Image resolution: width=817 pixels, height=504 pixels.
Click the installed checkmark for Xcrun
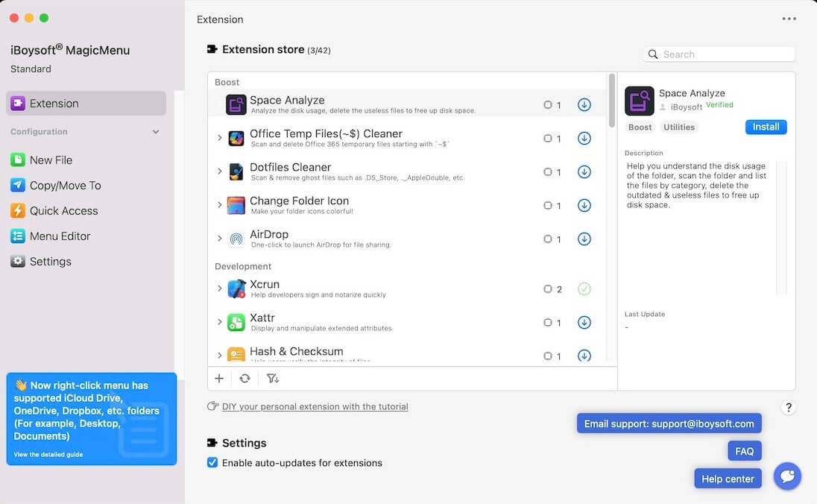tap(584, 289)
